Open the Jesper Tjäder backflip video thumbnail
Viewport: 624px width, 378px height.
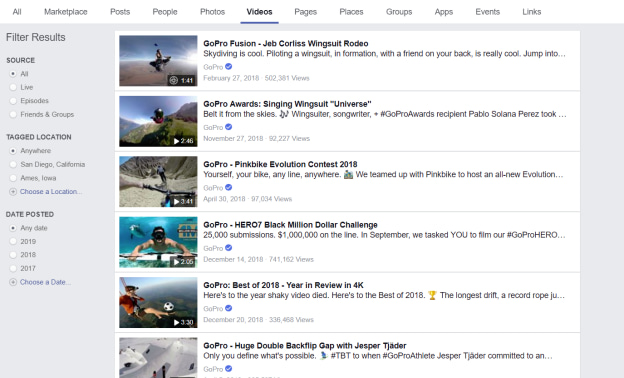pyautogui.click(x=158, y=358)
